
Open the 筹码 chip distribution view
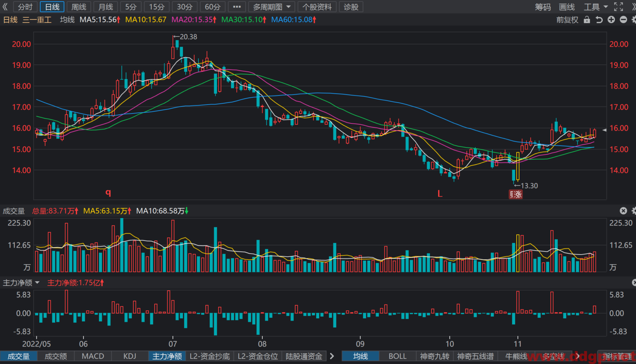coord(543,7)
